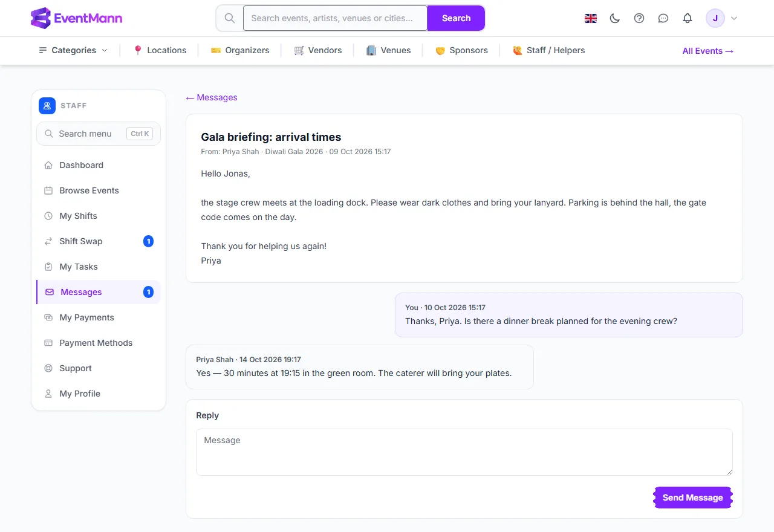
Task: Click the Categories hamburger icon
Action: pos(43,50)
